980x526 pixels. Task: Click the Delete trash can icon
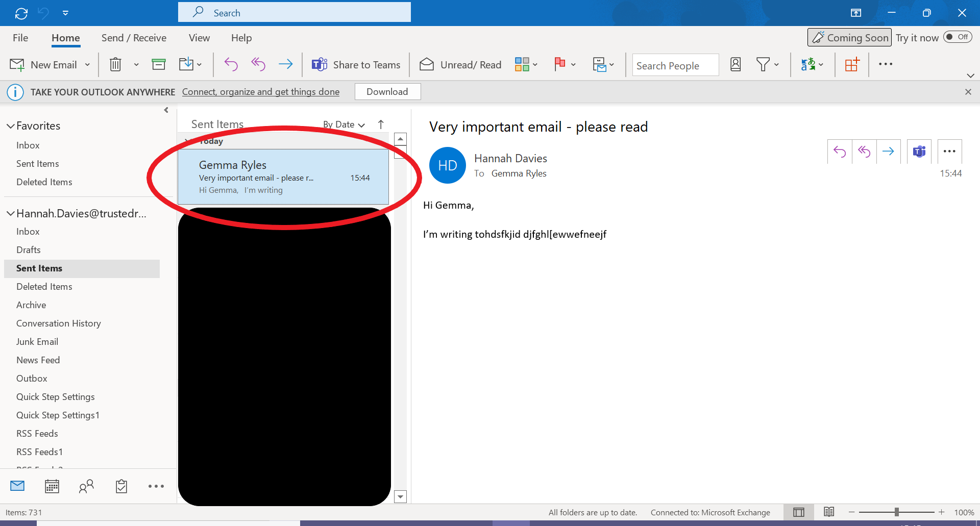click(x=116, y=64)
